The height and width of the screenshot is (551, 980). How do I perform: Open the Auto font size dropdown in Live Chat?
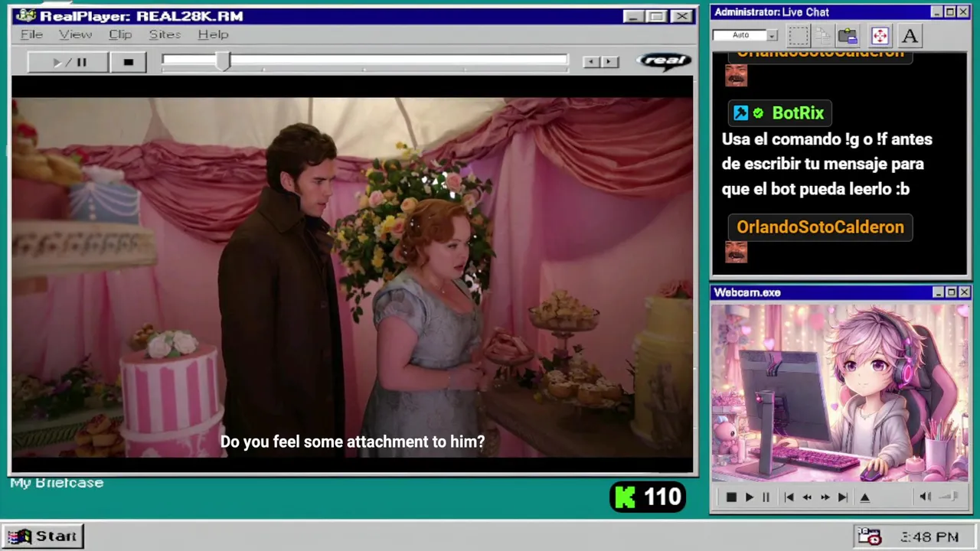tap(772, 35)
